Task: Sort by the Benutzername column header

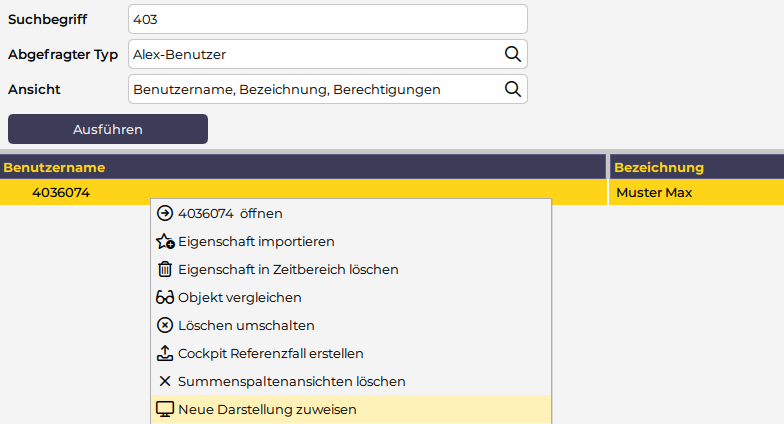Action: 54,167
